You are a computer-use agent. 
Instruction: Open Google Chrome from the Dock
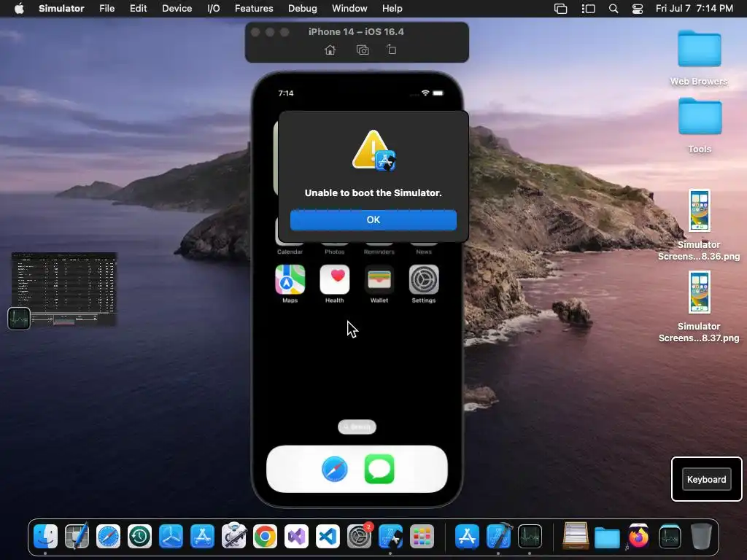pyautogui.click(x=265, y=537)
